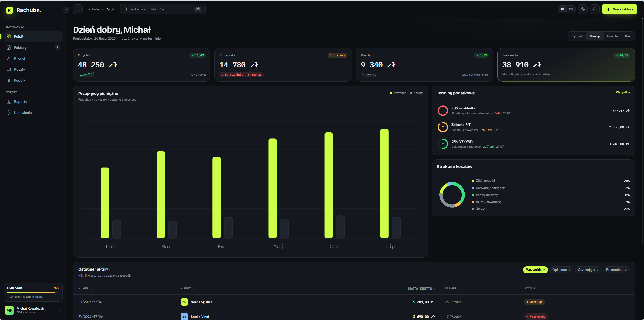Viewport: 644px width, 320px height.
Task: Collapse the sidebar with chevron
Action: 66,10
